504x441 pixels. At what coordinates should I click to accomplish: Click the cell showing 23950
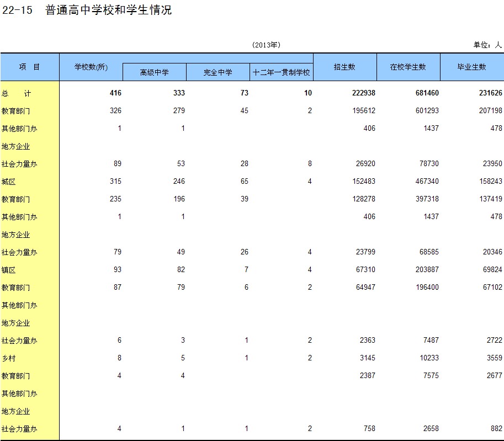pyautogui.click(x=492, y=164)
